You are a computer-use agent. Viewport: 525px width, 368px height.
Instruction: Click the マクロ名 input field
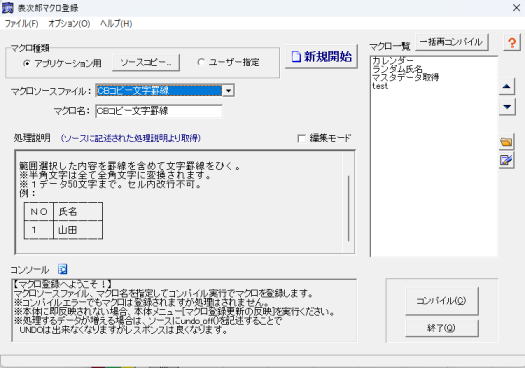[158, 111]
